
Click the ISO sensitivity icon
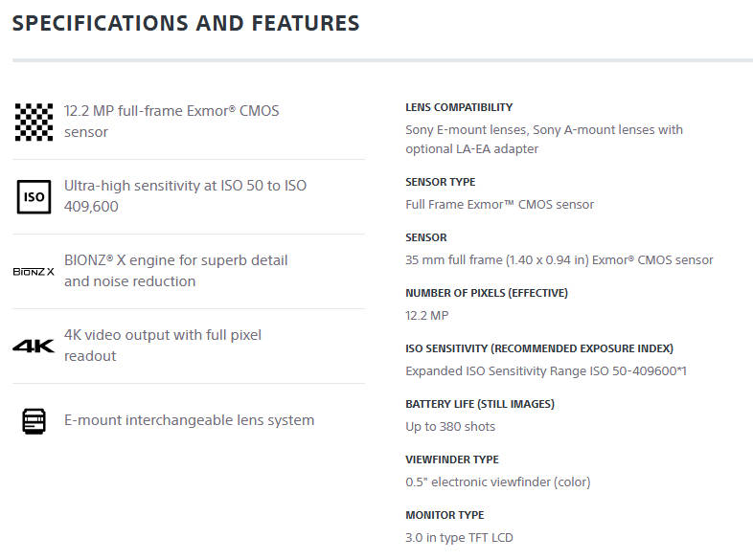tap(34, 196)
